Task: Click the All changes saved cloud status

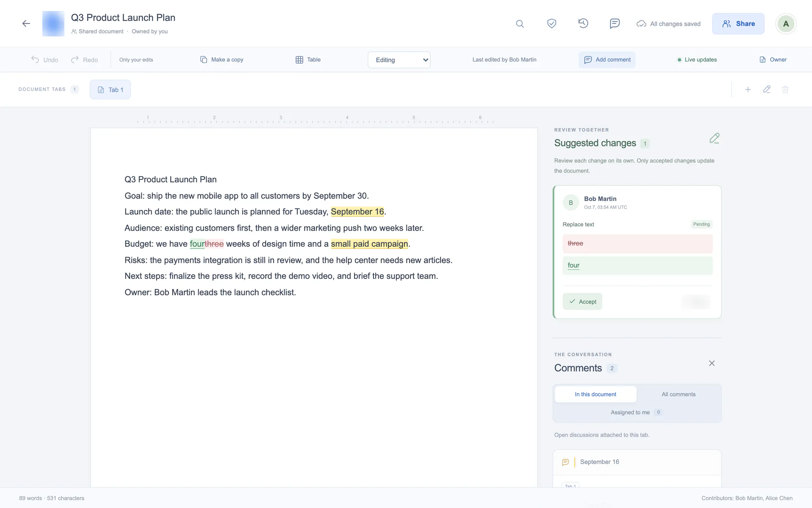Action: tap(669, 24)
